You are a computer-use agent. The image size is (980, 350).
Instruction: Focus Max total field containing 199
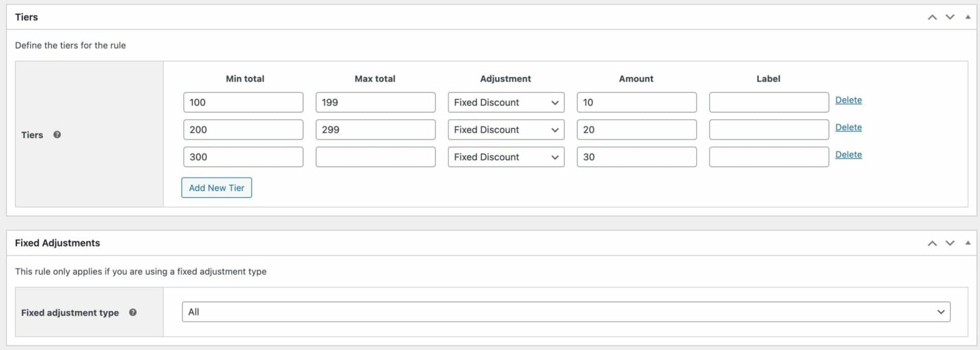pos(375,102)
